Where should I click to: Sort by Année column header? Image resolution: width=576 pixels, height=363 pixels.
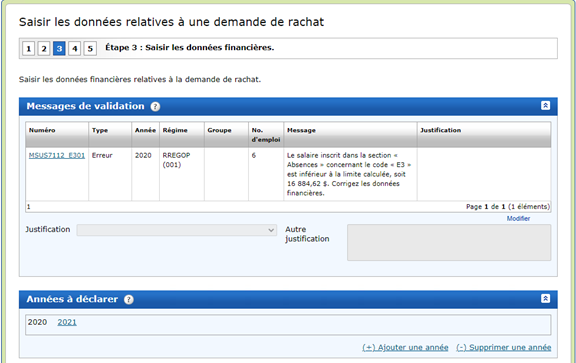[x=145, y=134]
